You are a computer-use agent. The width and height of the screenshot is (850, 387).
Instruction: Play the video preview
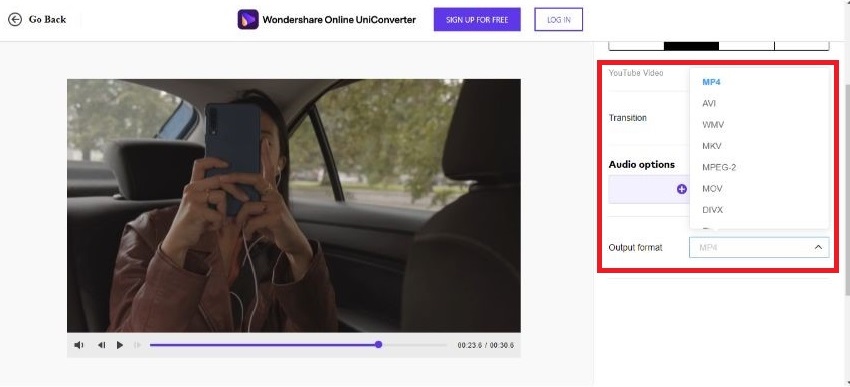pos(120,345)
